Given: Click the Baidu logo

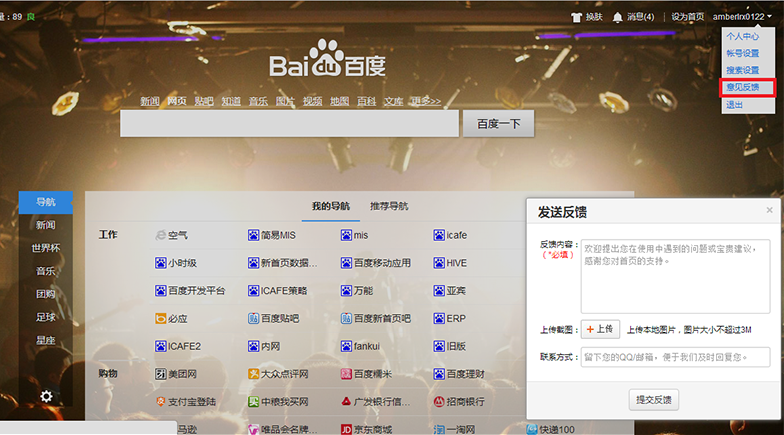Looking at the screenshot, I should [328, 59].
